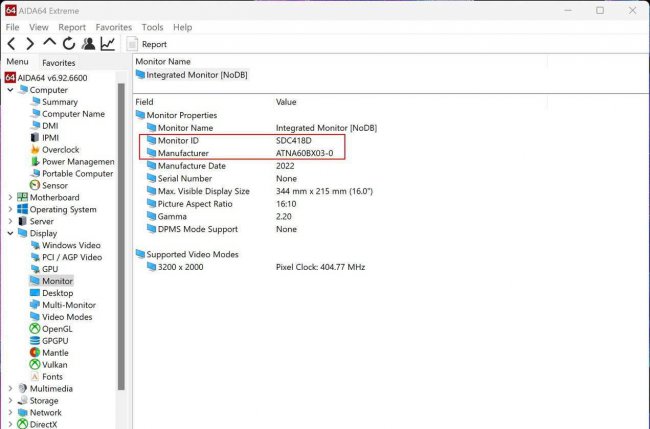Expand the Network tree node

pyautogui.click(x=10, y=413)
